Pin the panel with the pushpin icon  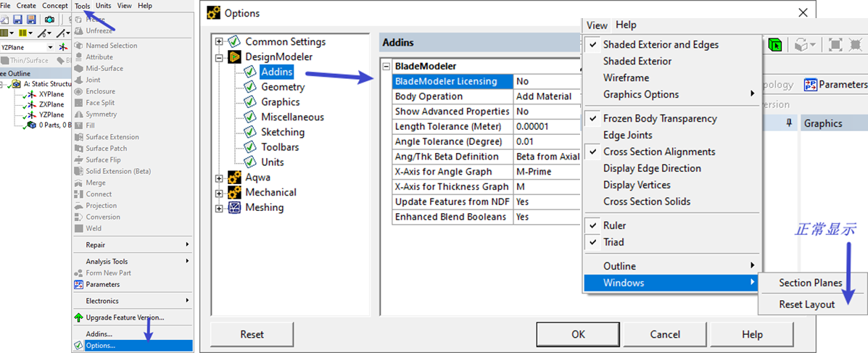click(789, 123)
